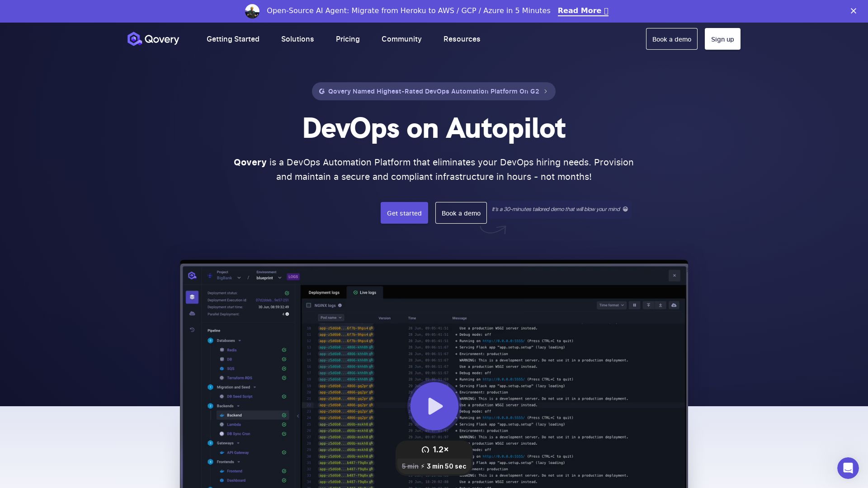Click the Qovery logo in navbar

[153, 39]
